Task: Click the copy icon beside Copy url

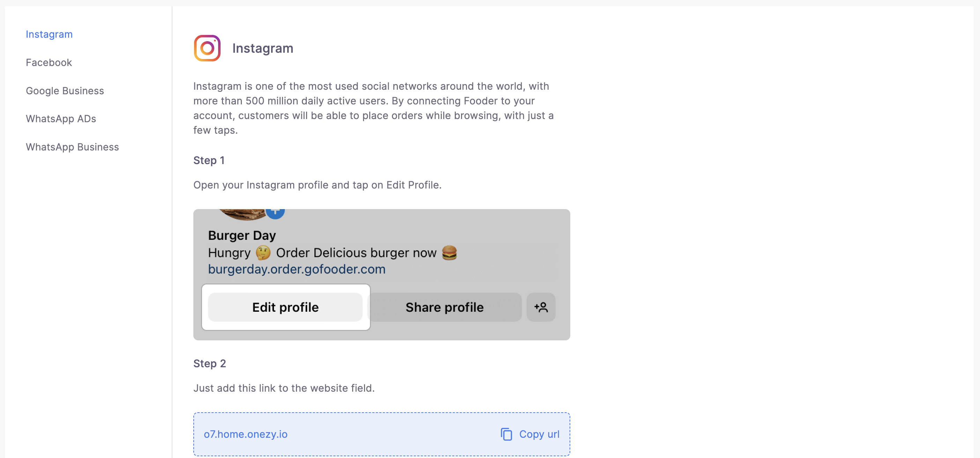Action: point(506,434)
